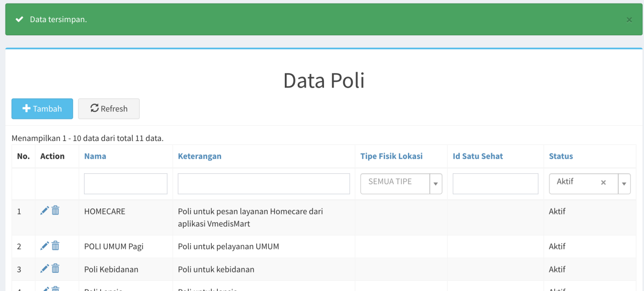Focus the Nama filter input field

pyautogui.click(x=126, y=184)
